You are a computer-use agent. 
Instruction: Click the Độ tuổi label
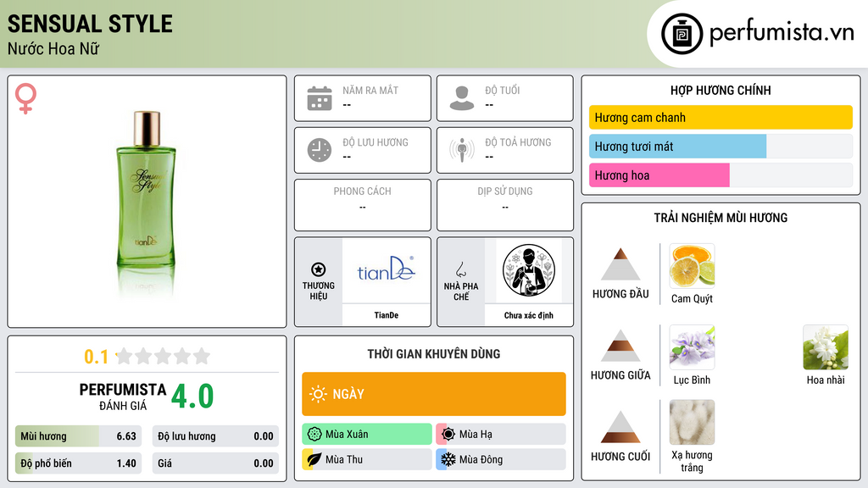click(x=503, y=90)
